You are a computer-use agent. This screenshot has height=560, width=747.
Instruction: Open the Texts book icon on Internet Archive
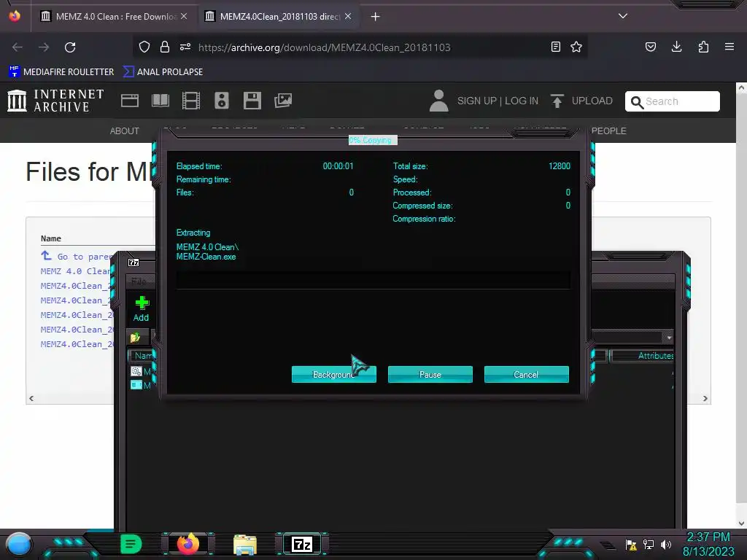[x=160, y=101]
